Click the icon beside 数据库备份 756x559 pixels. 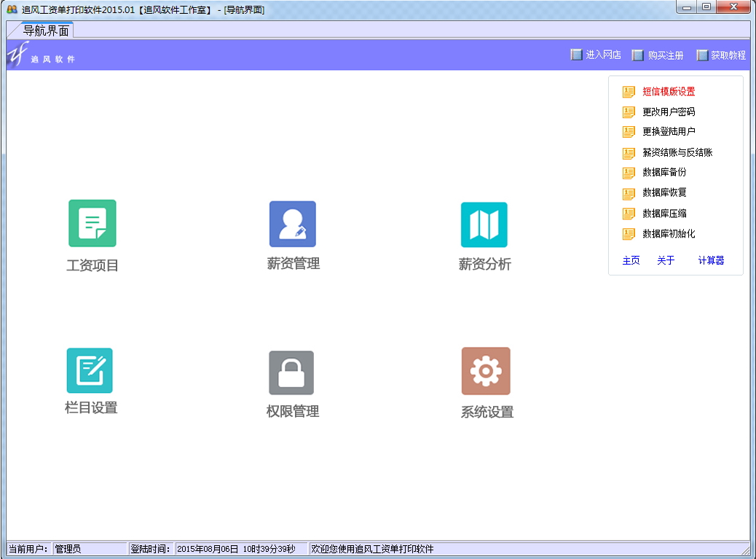[629, 173]
